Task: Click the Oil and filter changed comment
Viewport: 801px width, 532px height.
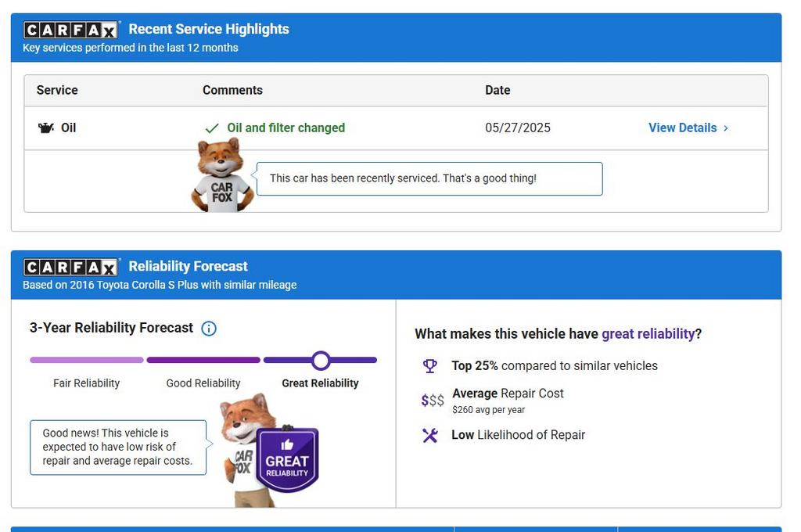Action: click(286, 128)
